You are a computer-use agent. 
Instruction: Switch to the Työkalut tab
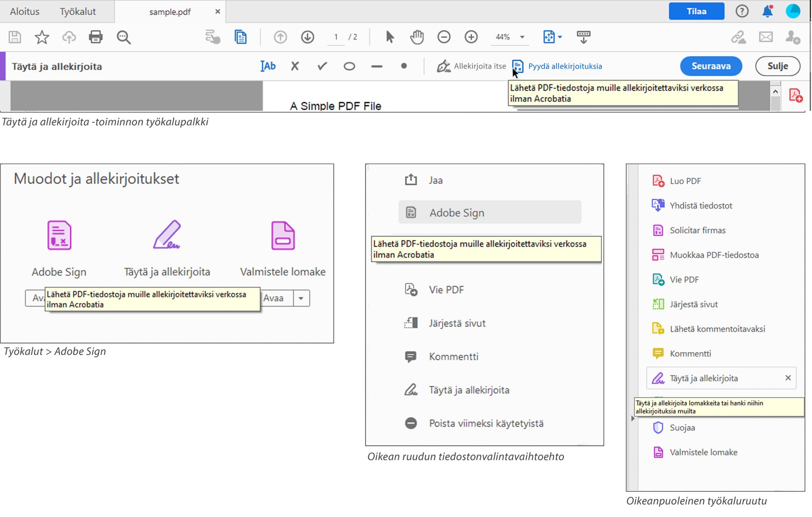pos(78,11)
